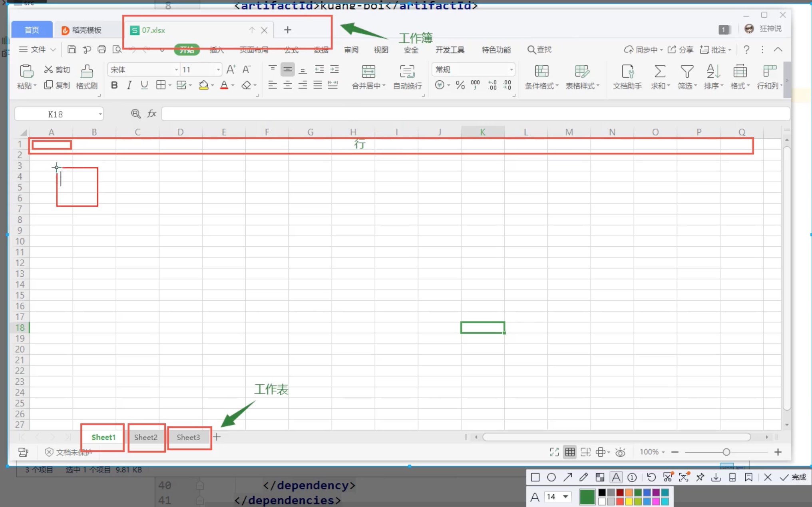Click the merge and center icon
The height and width of the screenshot is (507, 812).
point(368,72)
